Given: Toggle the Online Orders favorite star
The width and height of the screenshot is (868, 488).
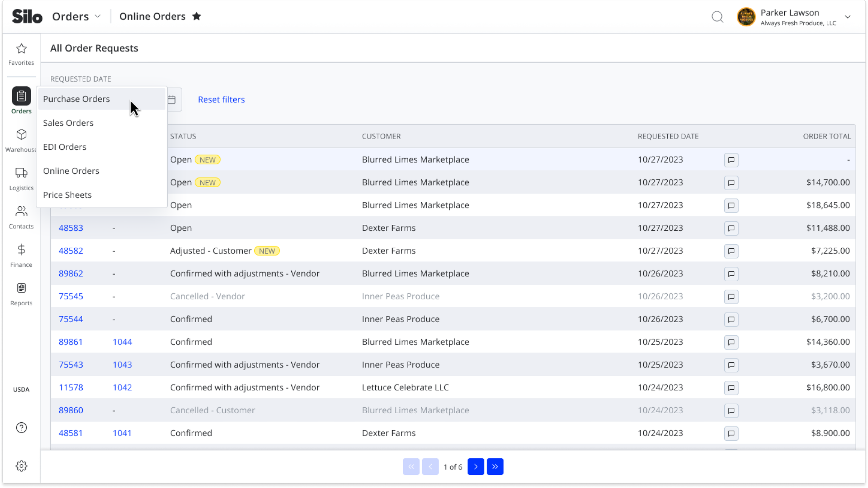Looking at the screenshot, I should point(197,16).
